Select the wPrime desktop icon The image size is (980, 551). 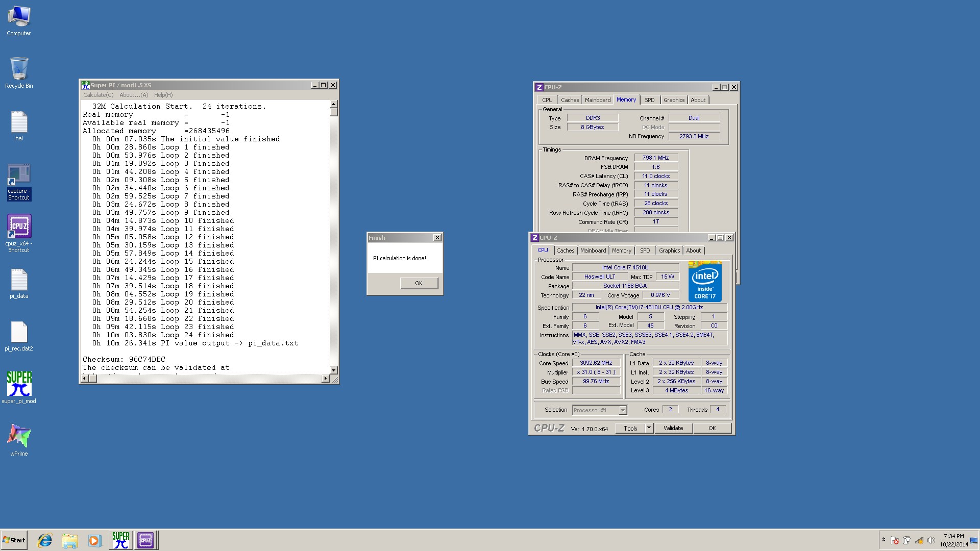(x=19, y=440)
